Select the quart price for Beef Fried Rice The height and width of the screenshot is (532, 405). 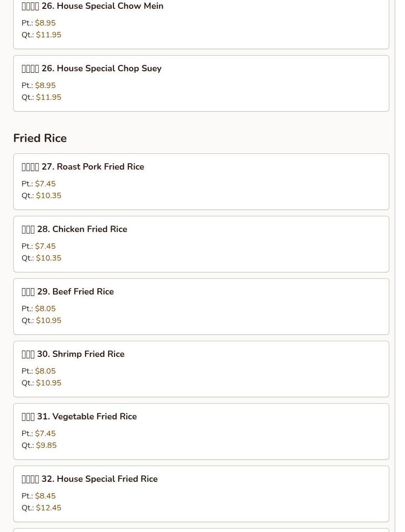(49, 321)
